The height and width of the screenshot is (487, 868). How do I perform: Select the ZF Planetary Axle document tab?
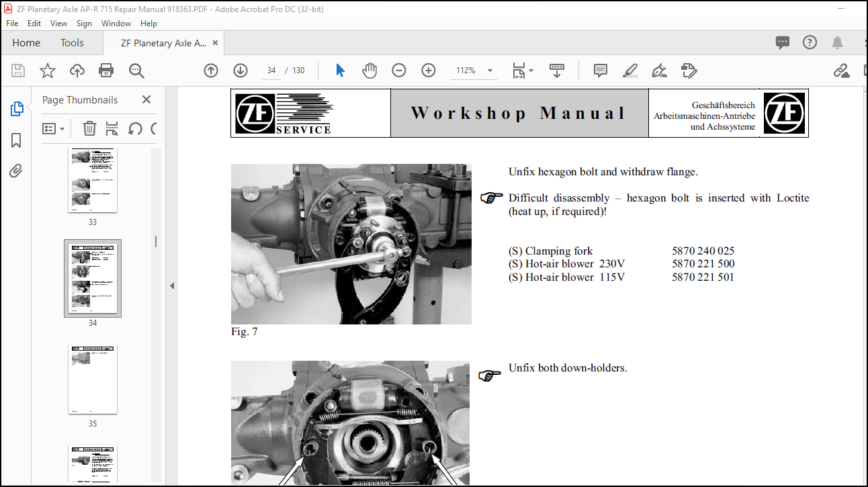(163, 43)
